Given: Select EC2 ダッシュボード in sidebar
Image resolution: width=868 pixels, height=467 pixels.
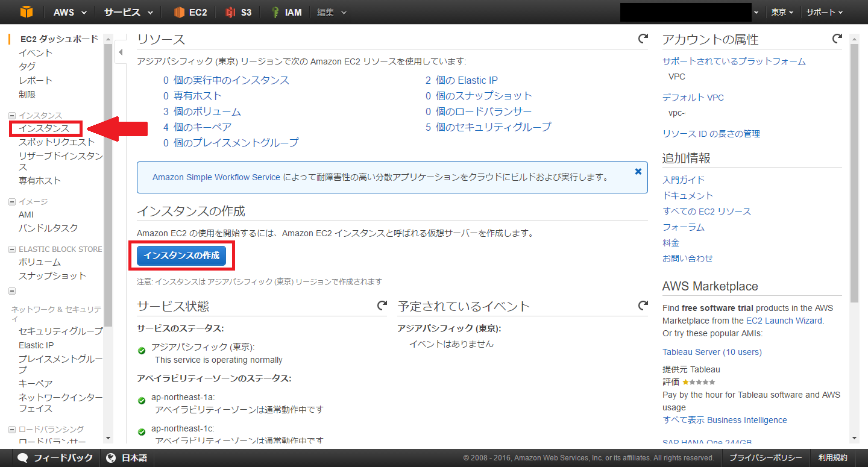Looking at the screenshot, I should tap(59, 39).
